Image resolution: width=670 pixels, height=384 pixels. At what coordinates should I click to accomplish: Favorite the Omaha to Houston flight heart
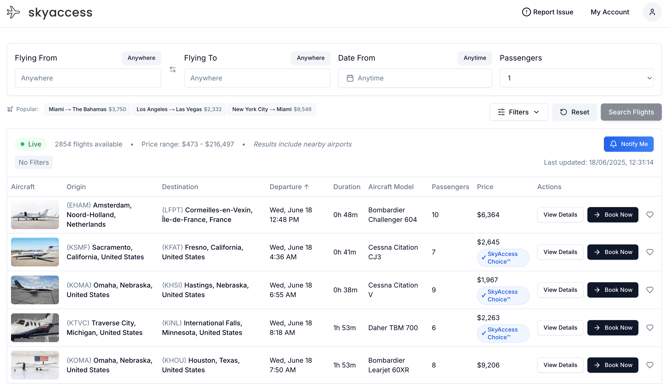(x=649, y=365)
